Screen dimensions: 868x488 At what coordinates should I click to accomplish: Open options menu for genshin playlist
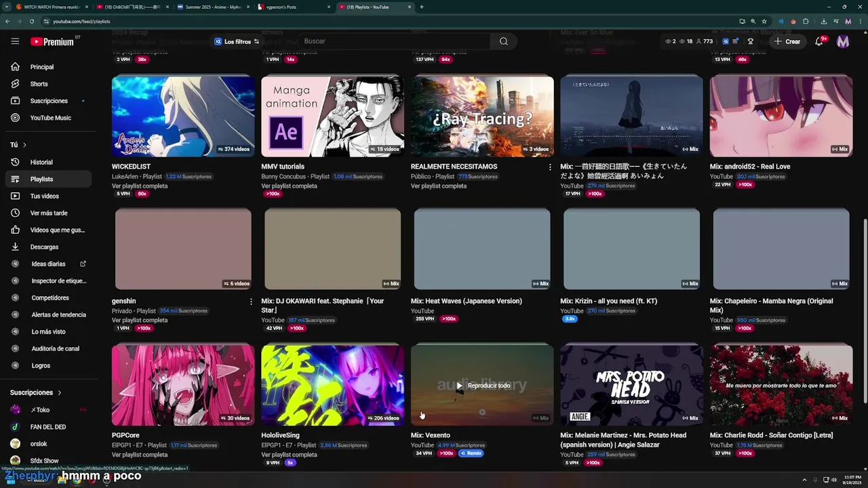tap(251, 301)
